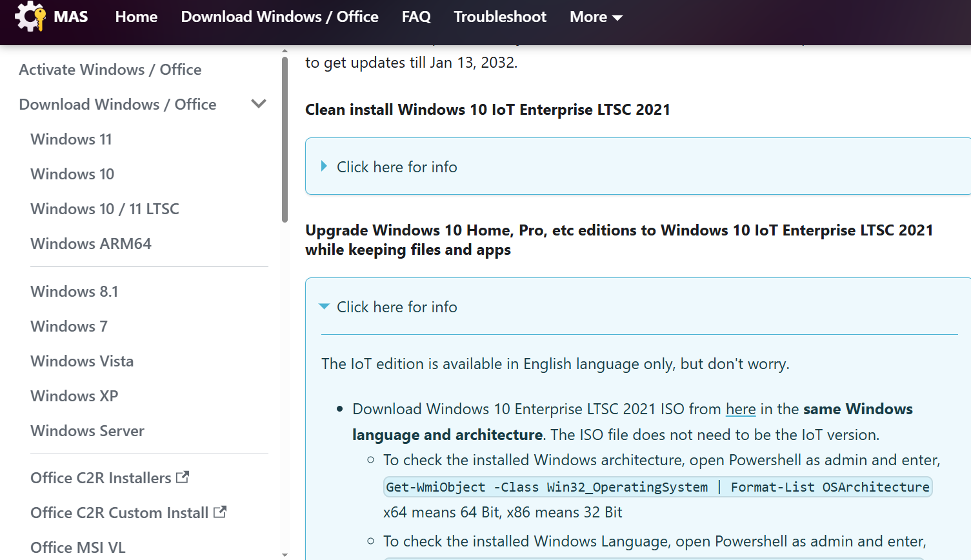This screenshot has height=560, width=971.
Task: Click 'x64 means 64 Bit, x86 means 32 Bit'
Action: coord(503,512)
